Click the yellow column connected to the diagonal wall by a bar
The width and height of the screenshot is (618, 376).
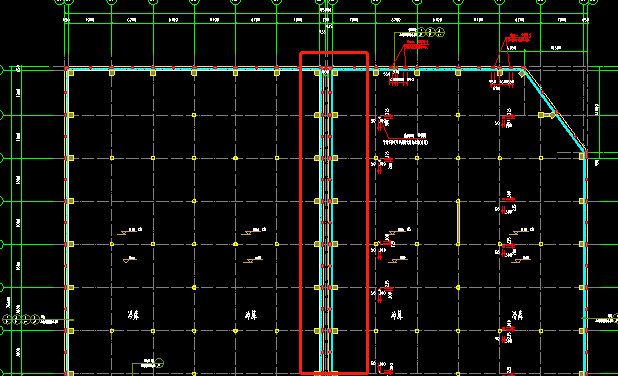point(541,115)
